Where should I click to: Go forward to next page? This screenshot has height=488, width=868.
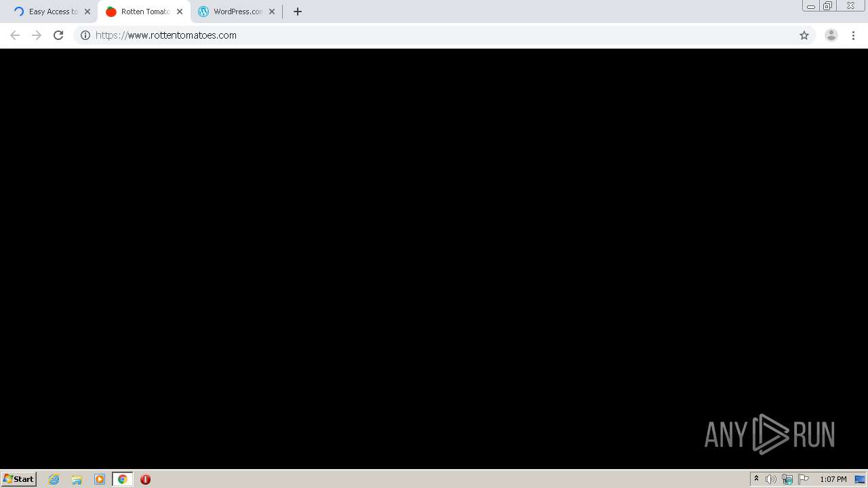coord(37,35)
